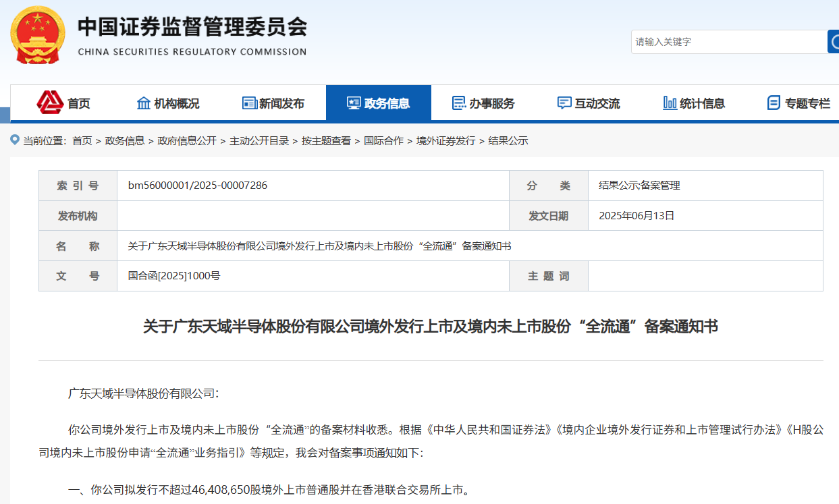
Task: Click the CSRC national emblem logo
Action: (x=38, y=35)
